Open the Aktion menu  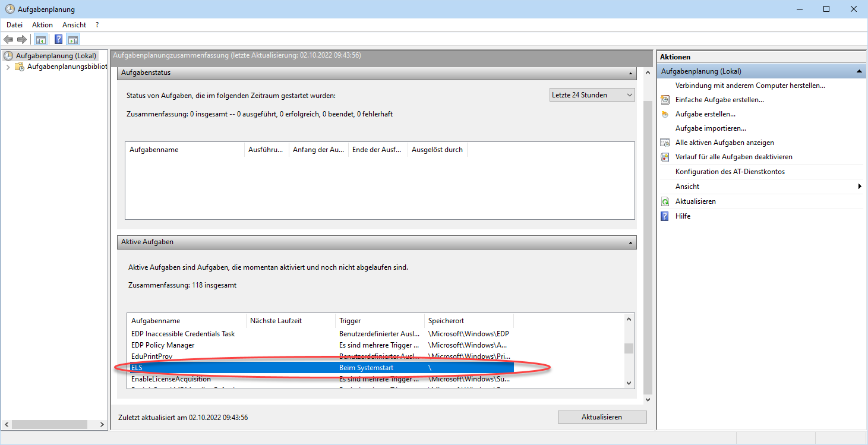pyautogui.click(x=42, y=25)
